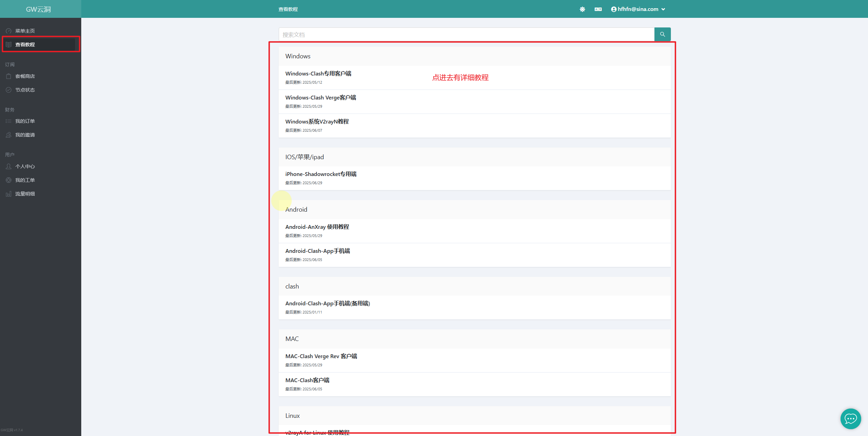Image resolution: width=868 pixels, height=436 pixels.
Task: Click the GW云洞 v1.7.4 version text
Action: pyautogui.click(x=12, y=430)
